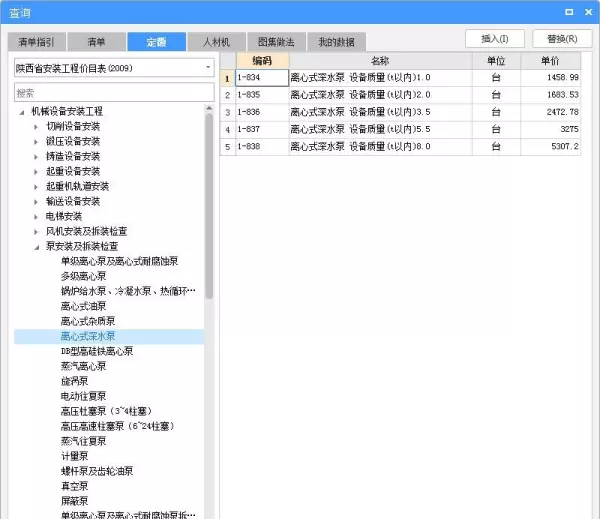Select code cell 1-835
The width and height of the screenshot is (600, 519).
pyautogui.click(x=262, y=95)
